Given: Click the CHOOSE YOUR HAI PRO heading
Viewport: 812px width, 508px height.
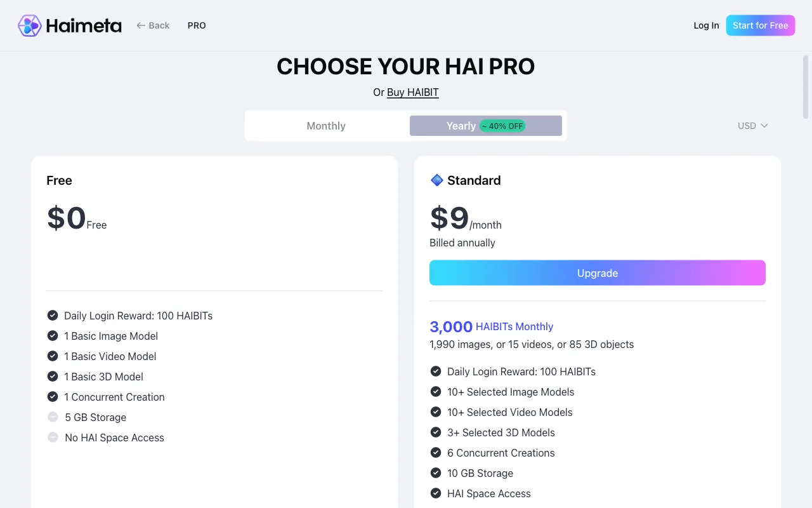Looking at the screenshot, I should click(x=406, y=67).
